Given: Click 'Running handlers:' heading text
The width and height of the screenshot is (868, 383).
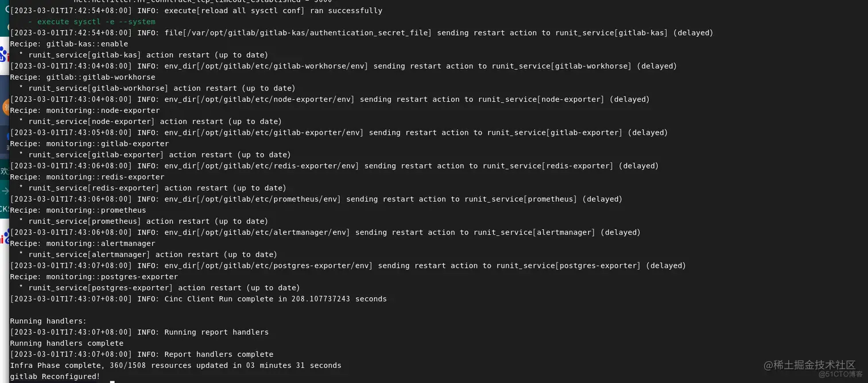Looking at the screenshot, I should [x=48, y=321].
